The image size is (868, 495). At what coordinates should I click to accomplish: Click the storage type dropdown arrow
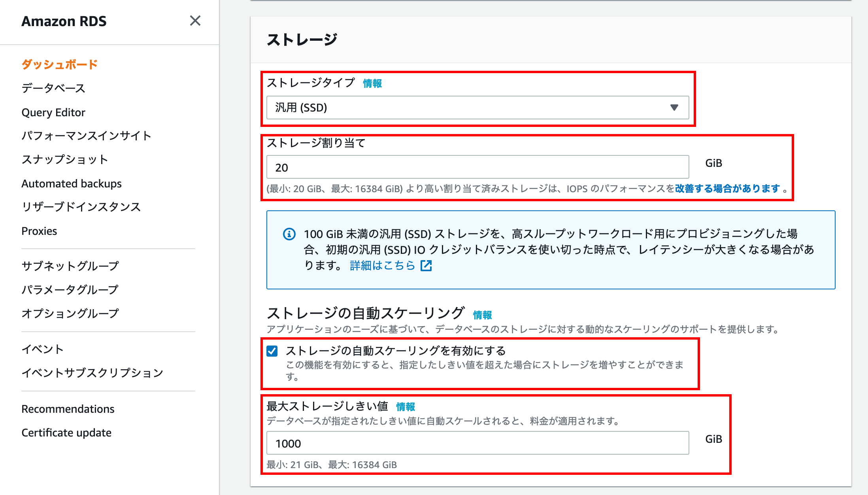[x=674, y=108]
